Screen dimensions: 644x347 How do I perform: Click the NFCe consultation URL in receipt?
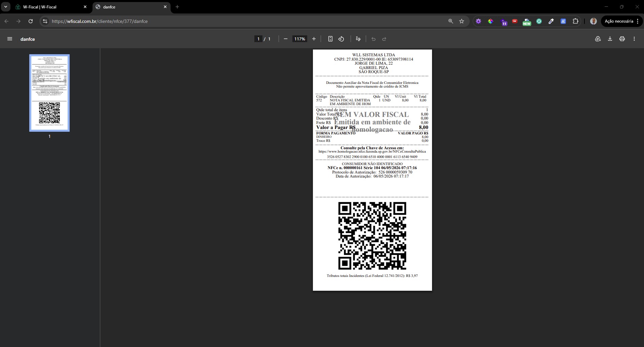[372, 152]
